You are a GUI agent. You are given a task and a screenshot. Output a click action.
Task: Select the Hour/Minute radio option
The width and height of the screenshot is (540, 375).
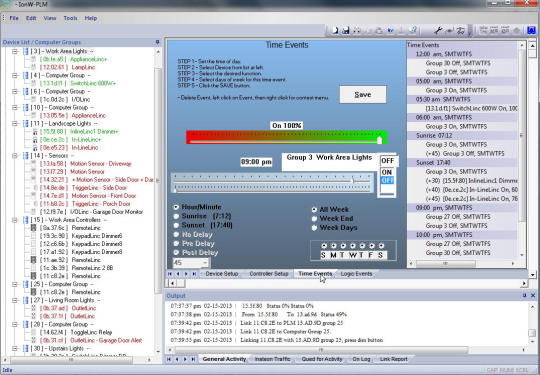(176, 207)
